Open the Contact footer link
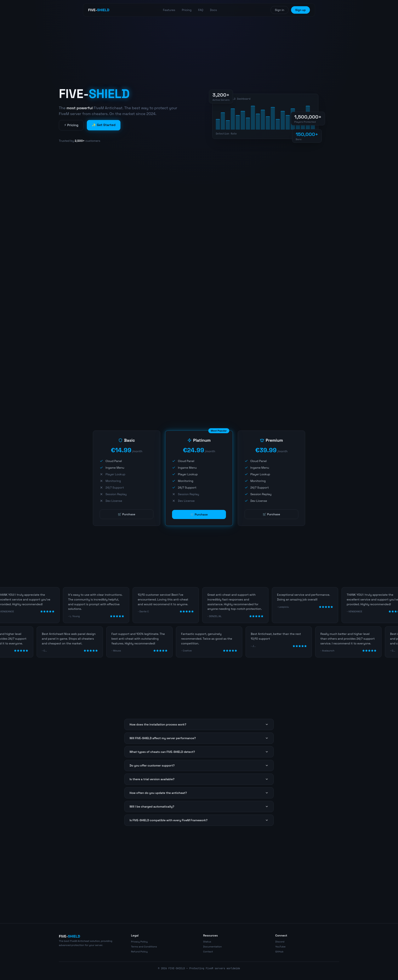This screenshot has height=980, width=398. 208,952
